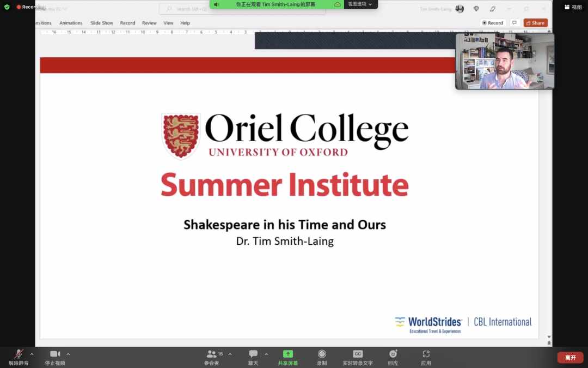588x368 pixels.
Task: Click the red leave meeting button
Action: (x=571, y=358)
